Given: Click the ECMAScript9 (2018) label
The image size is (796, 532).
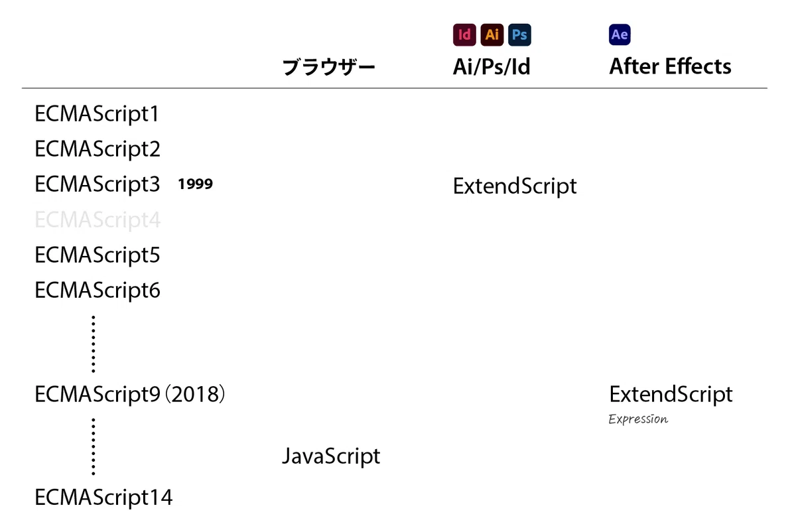Looking at the screenshot, I should point(131,395).
